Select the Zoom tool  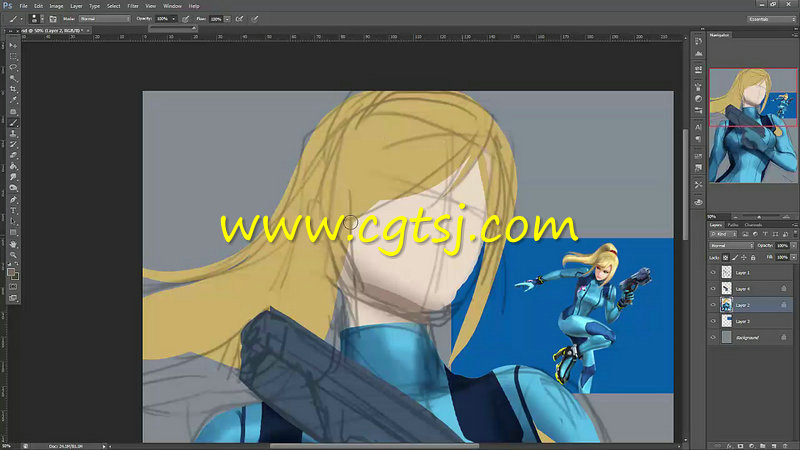click(x=13, y=255)
